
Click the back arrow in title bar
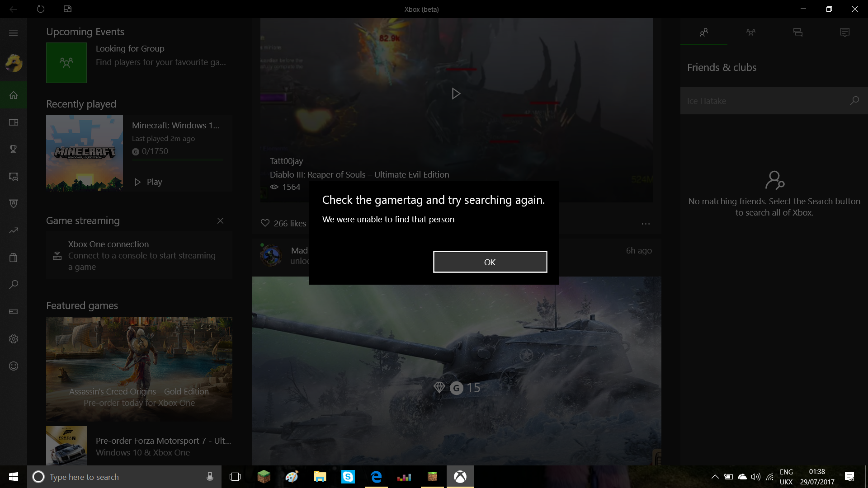pyautogui.click(x=14, y=9)
